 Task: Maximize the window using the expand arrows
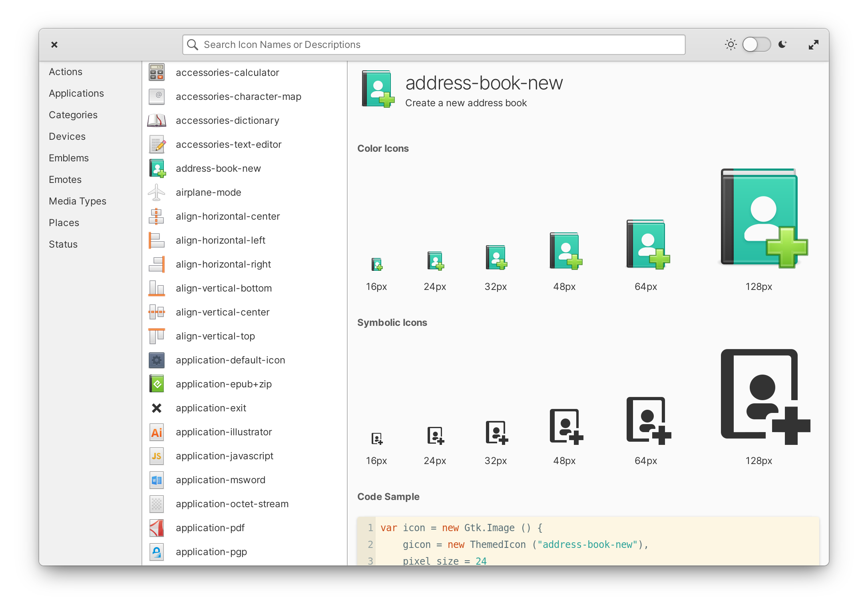[813, 45]
